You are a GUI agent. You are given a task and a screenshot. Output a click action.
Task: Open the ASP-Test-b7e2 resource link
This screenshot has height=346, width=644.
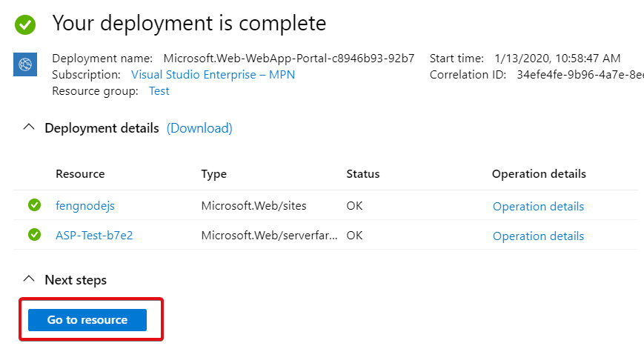point(94,236)
